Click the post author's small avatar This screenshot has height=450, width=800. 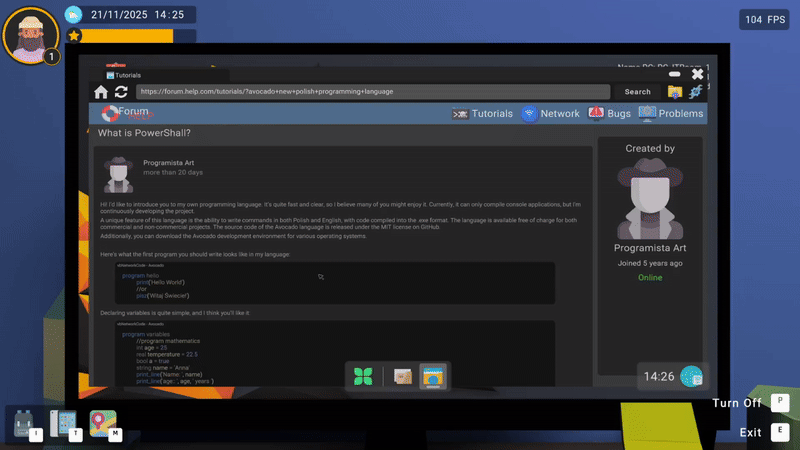118,174
